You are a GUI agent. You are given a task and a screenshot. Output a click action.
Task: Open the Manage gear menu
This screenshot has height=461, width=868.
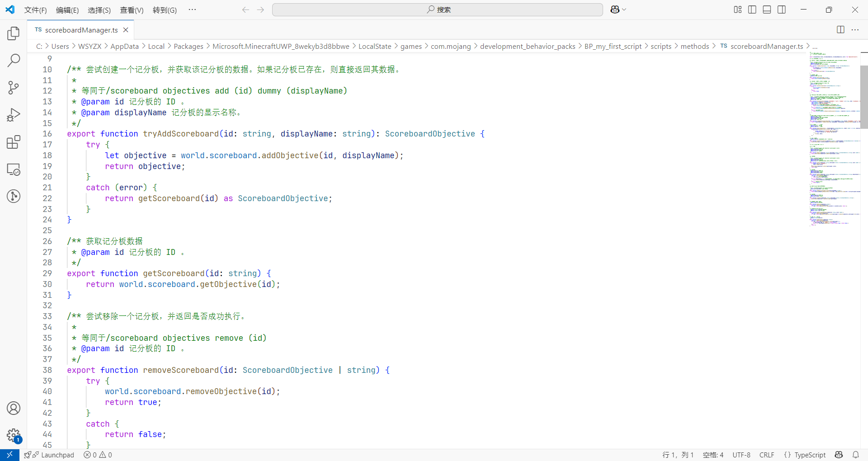click(14, 435)
